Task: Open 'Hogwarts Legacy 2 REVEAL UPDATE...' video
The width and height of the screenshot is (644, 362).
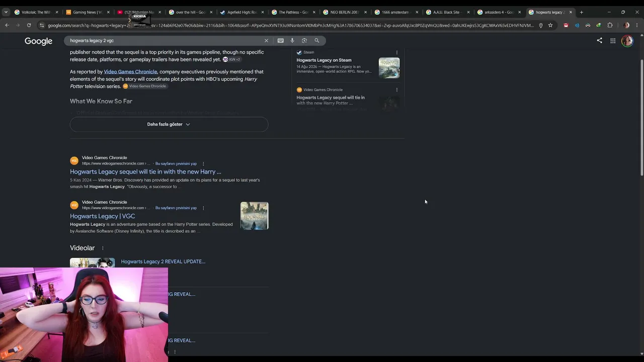Action: pyautogui.click(x=163, y=261)
